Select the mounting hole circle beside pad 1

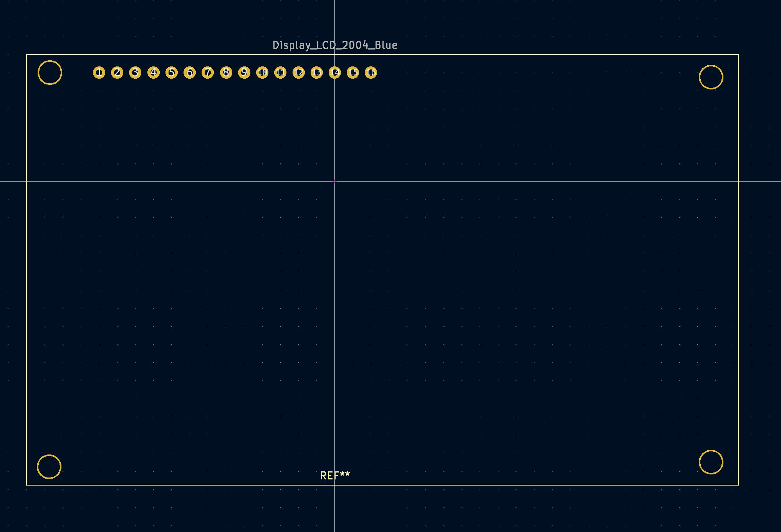[x=50, y=73]
